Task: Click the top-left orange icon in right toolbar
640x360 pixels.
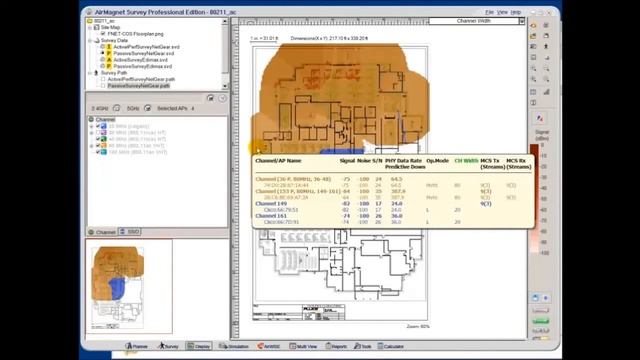Action: point(533,25)
